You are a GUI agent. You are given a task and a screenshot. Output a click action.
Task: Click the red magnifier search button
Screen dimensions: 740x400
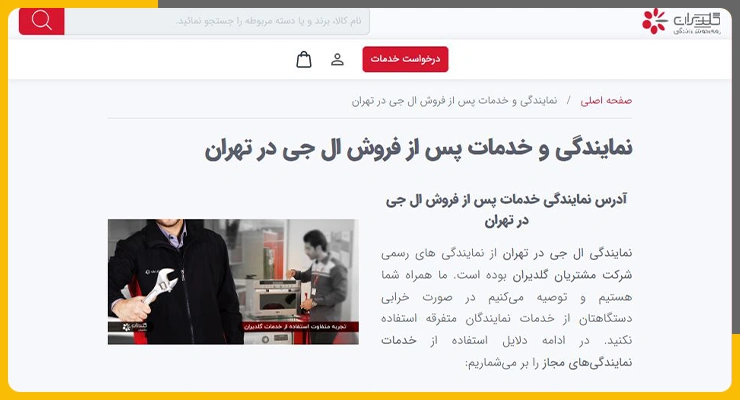click(x=42, y=21)
